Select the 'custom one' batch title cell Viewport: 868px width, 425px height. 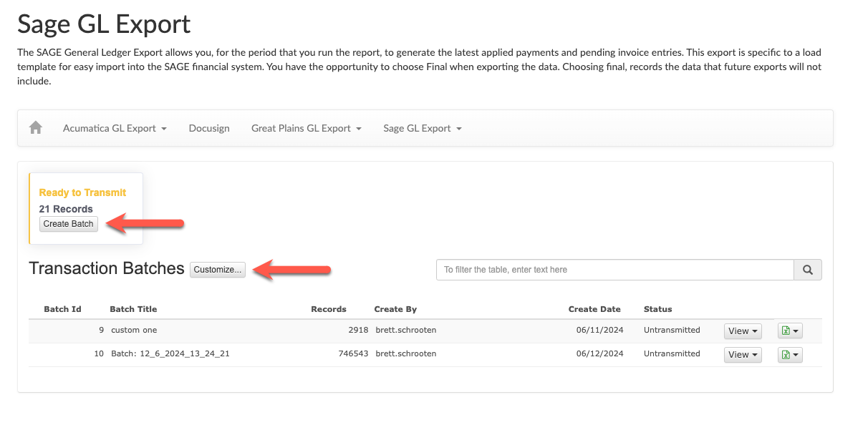click(134, 331)
